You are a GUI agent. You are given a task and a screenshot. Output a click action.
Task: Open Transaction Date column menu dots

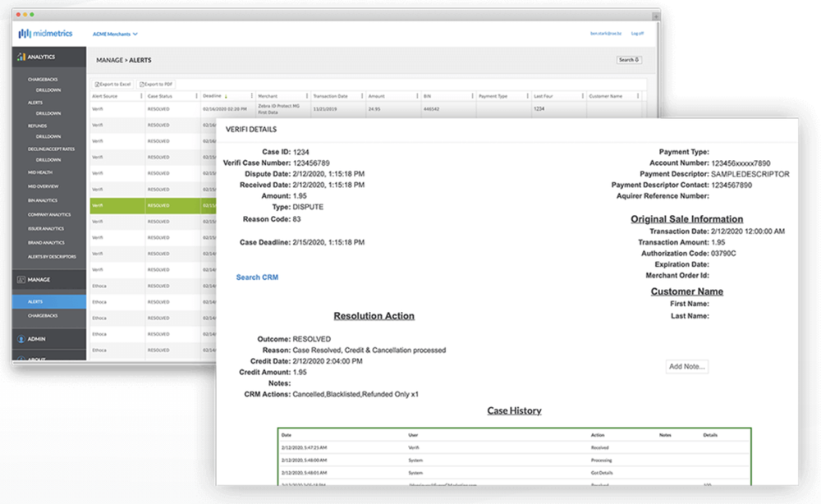(362, 96)
